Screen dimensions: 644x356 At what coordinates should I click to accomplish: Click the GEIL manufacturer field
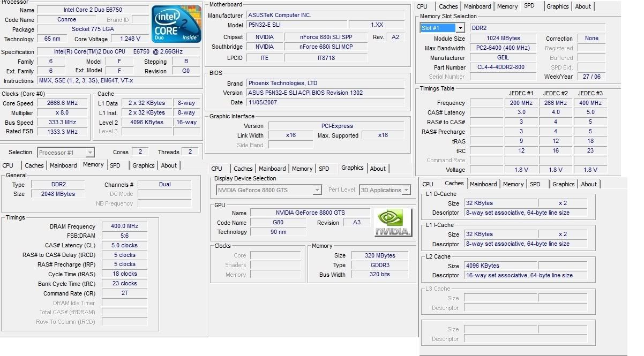(503, 58)
